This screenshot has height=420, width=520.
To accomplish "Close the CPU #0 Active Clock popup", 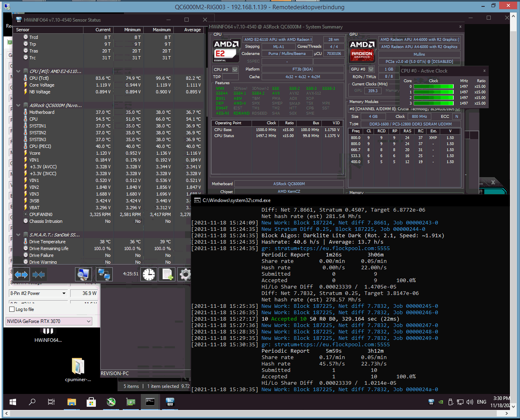I will click(484, 71).
